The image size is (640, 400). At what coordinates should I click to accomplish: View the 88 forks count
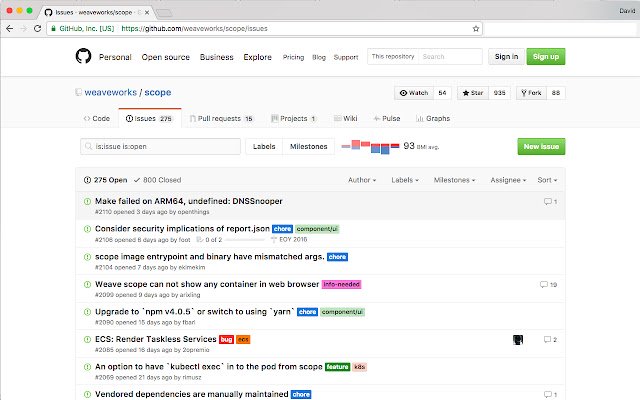click(x=556, y=93)
